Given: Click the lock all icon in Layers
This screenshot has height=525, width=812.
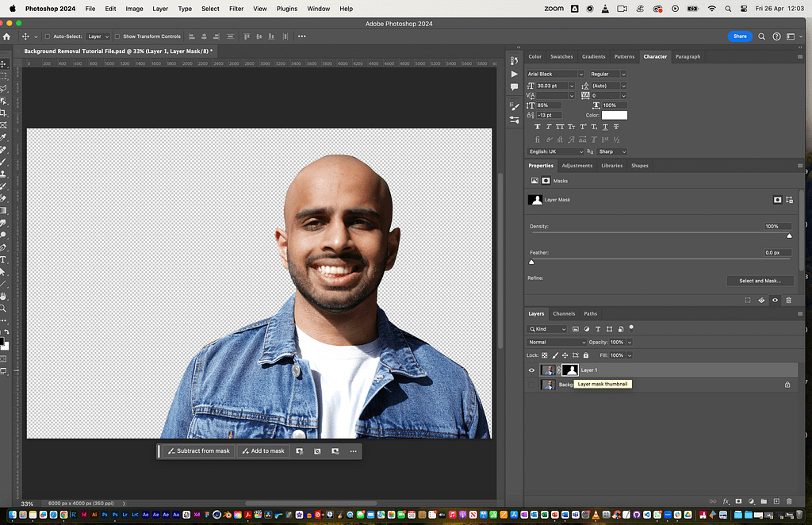Looking at the screenshot, I should (586, 355).
